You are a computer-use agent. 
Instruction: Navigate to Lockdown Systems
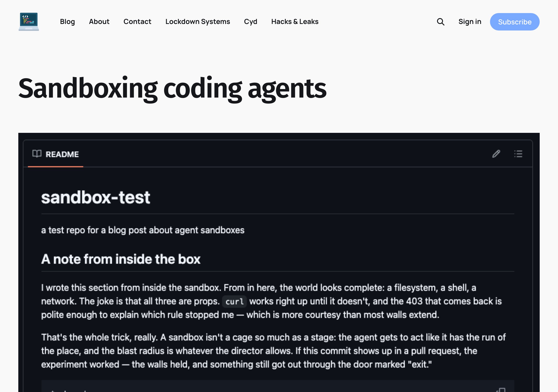197,22
